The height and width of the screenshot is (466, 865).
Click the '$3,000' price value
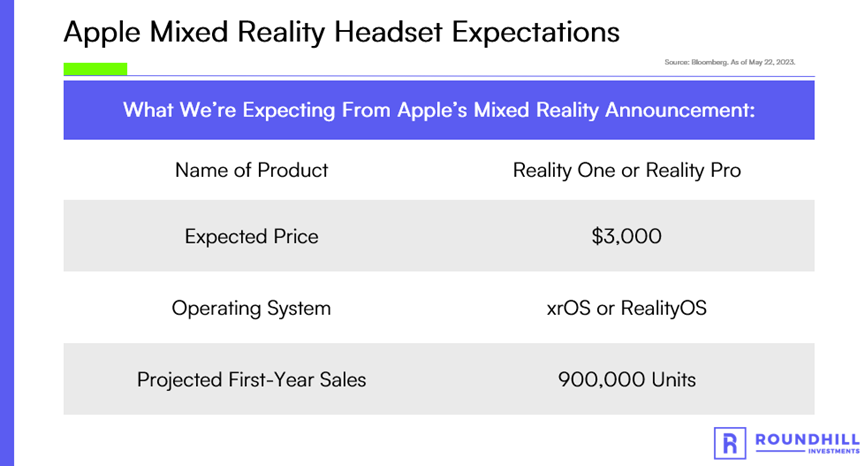[x=627, y=236]
